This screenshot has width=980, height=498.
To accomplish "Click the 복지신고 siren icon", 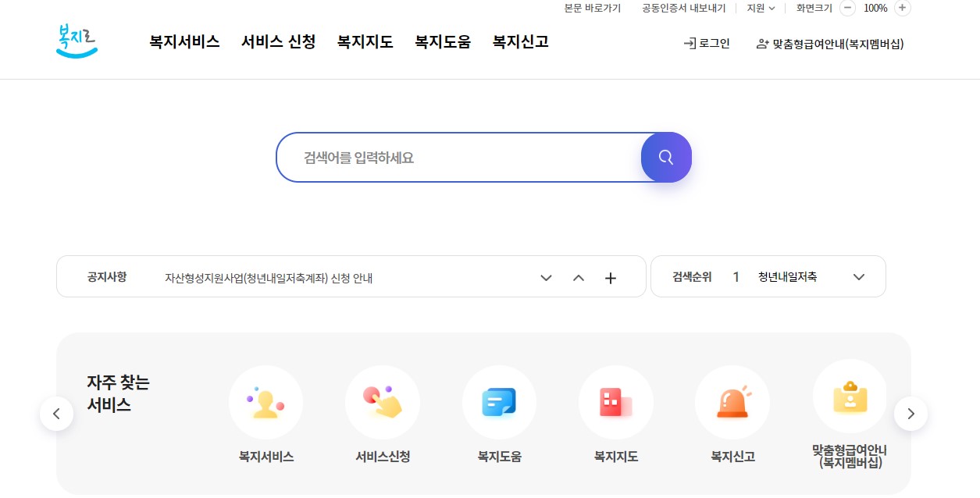I will click(x=732, y=402).
